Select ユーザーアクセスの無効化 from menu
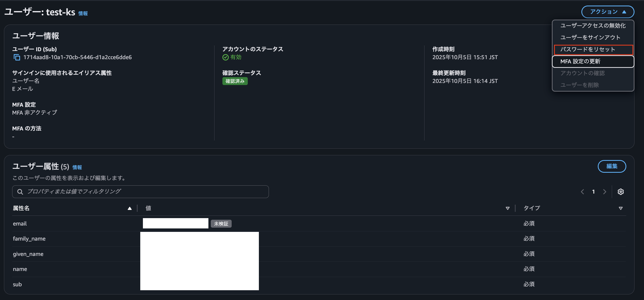This screenshot has width=644, height=300. 593,26
